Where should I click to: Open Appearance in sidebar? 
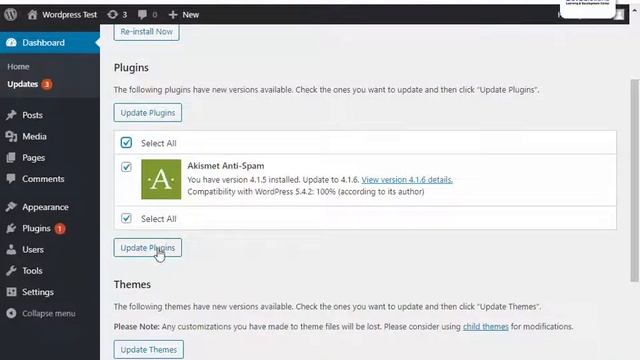click(x=45, y=207)
